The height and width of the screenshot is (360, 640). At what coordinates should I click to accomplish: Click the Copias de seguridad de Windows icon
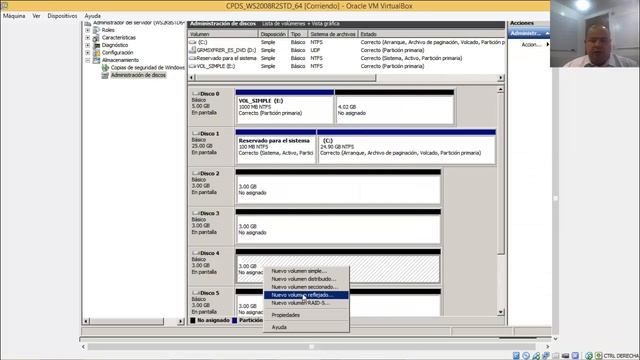coord(105,68)
